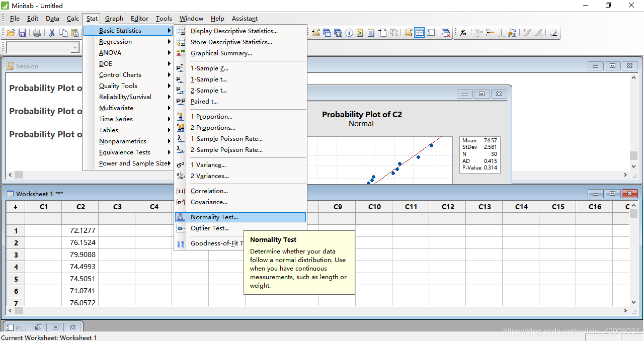Viewport: 644px width, 341px height.
Task: Click Worksheet vertical scrollbar down arrow
Action: (634, 302)
